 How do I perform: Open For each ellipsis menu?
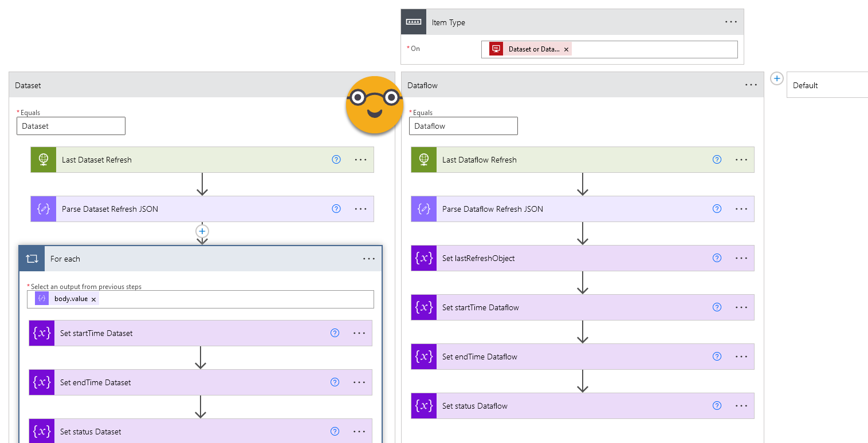[x=369, y=259]
